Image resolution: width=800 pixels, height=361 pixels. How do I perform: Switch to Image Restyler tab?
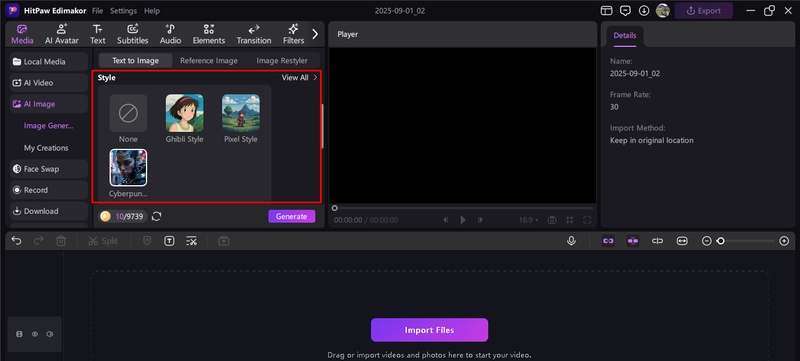282,61
